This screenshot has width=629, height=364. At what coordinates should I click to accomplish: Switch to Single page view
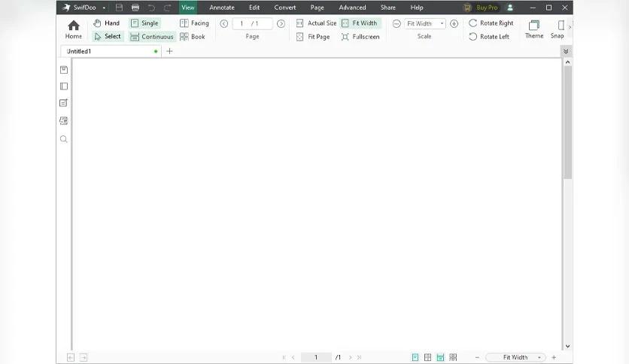click(144, 23)
